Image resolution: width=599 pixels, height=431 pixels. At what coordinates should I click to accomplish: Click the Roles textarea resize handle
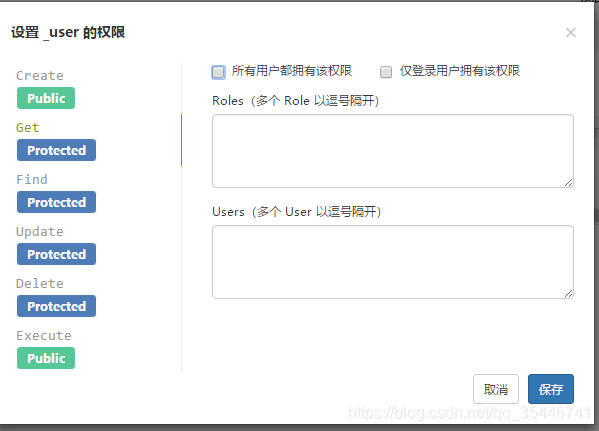568,183
